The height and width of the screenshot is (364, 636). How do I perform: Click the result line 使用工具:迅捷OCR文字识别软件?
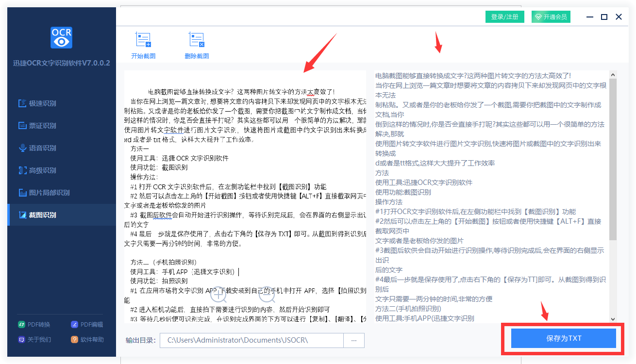coord(424,182)
